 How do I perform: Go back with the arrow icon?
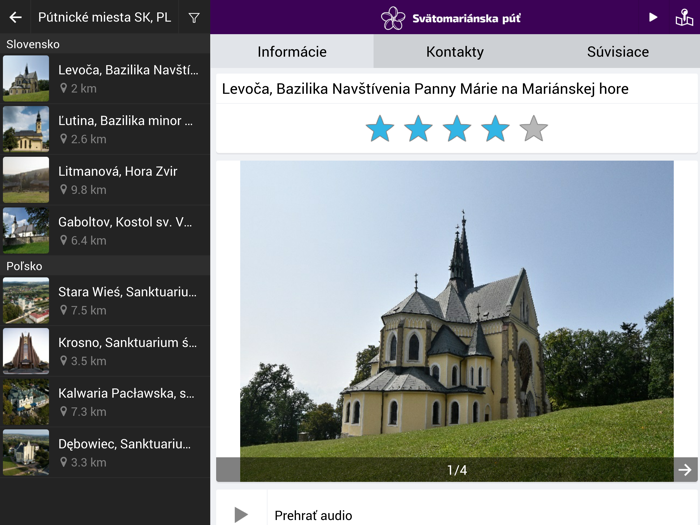point(15,17)
